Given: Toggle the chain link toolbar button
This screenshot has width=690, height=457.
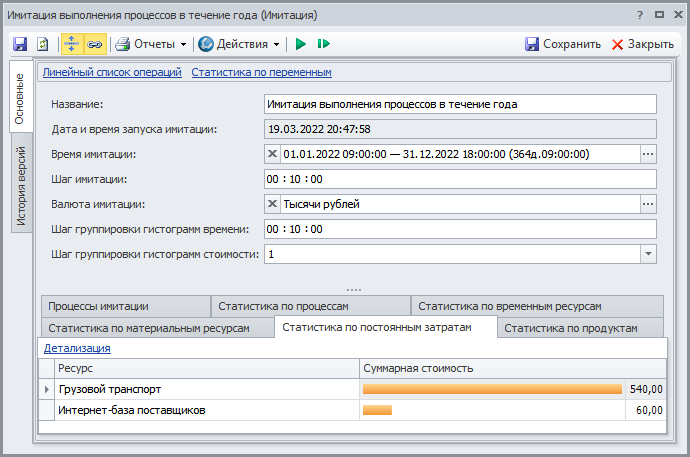Looking at the screenshot, I should coord(94,44).
